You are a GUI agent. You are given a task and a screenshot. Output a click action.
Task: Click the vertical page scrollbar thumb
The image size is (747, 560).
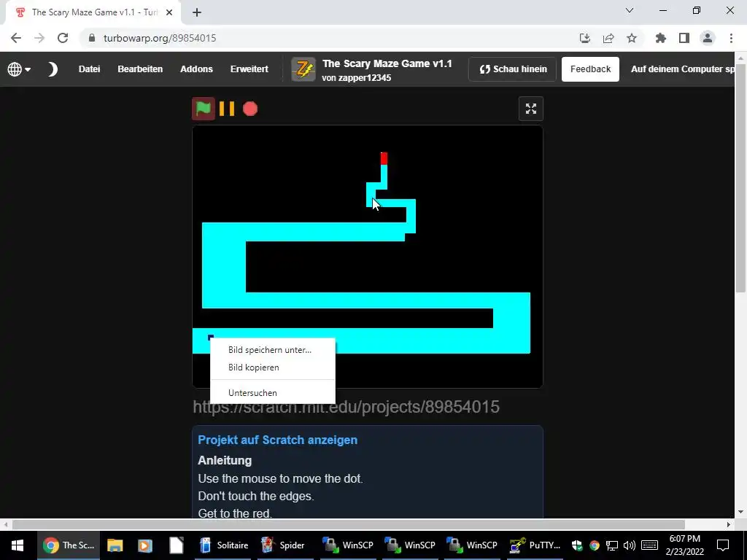(741, 177)
